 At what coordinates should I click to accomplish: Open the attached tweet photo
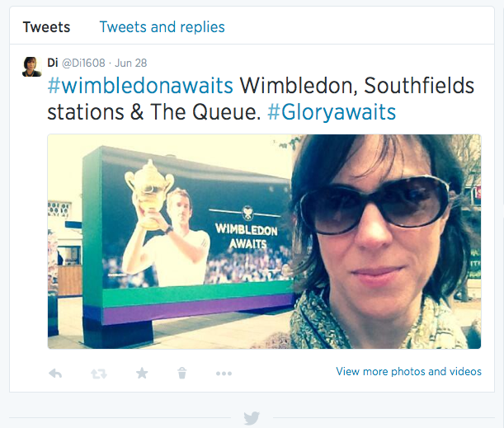coord(264,241)
